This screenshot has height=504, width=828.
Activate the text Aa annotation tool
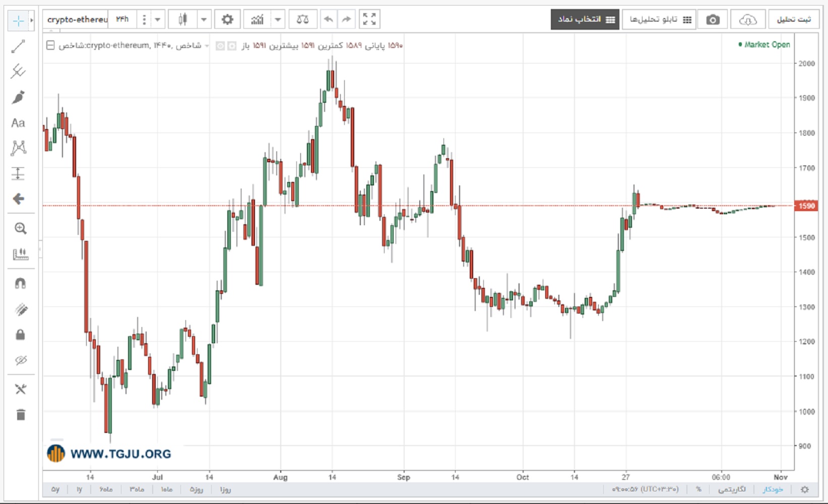[x=18, y=122]
